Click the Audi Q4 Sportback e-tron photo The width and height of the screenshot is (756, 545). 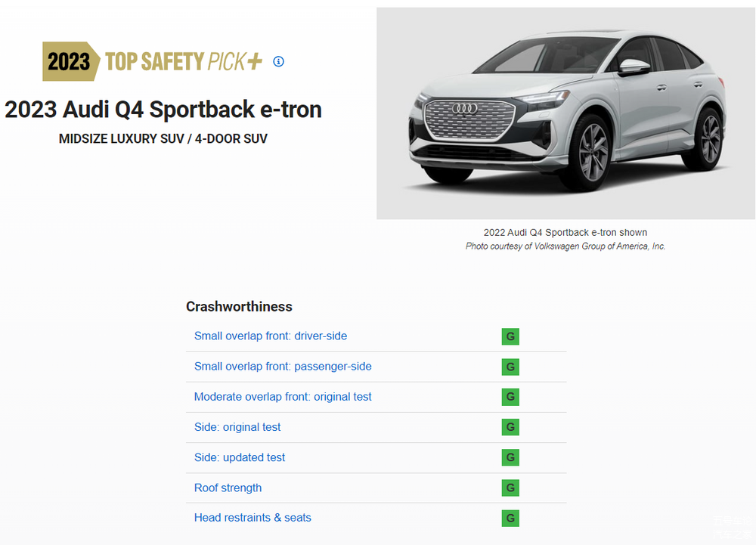565,113
